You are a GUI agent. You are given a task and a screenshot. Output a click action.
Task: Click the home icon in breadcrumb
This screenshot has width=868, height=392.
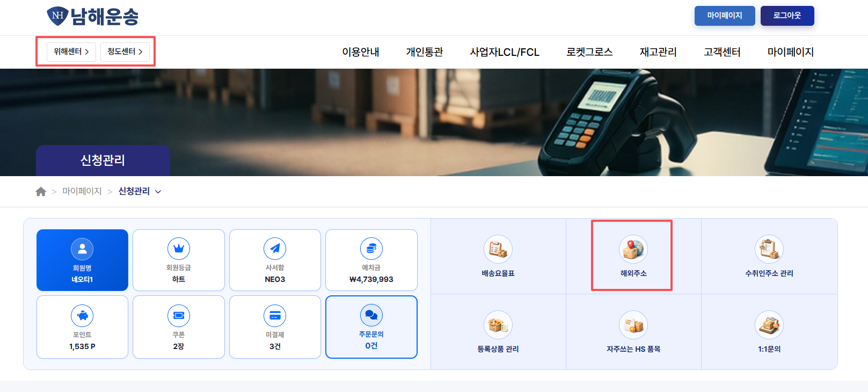pyautogui.click(x=41, y=192)
